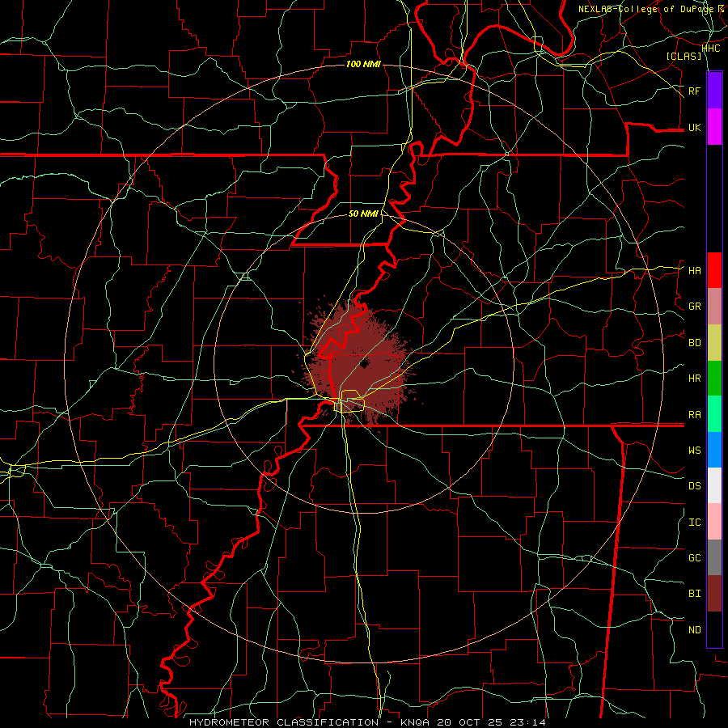Click the RA light green legend swatch
This screenshot has width=728, height=728.
pyautogui.click(x=714, y=414)
